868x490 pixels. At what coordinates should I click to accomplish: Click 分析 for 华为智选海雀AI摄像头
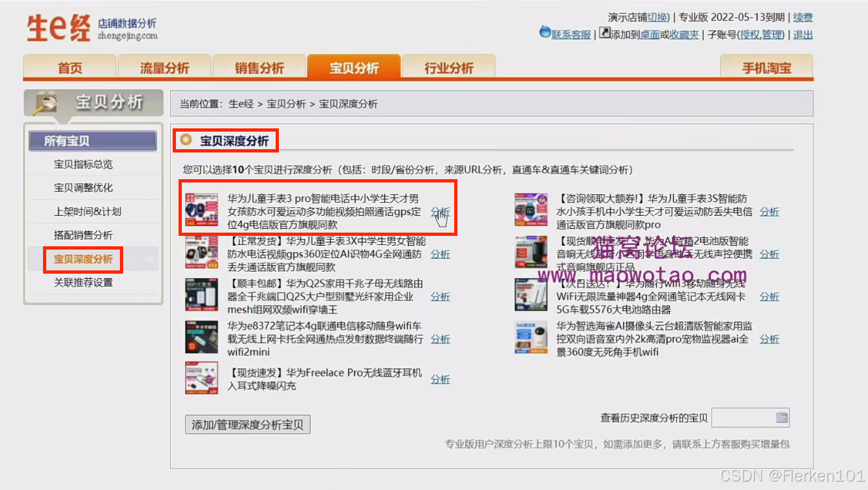[x=770, y=339]
